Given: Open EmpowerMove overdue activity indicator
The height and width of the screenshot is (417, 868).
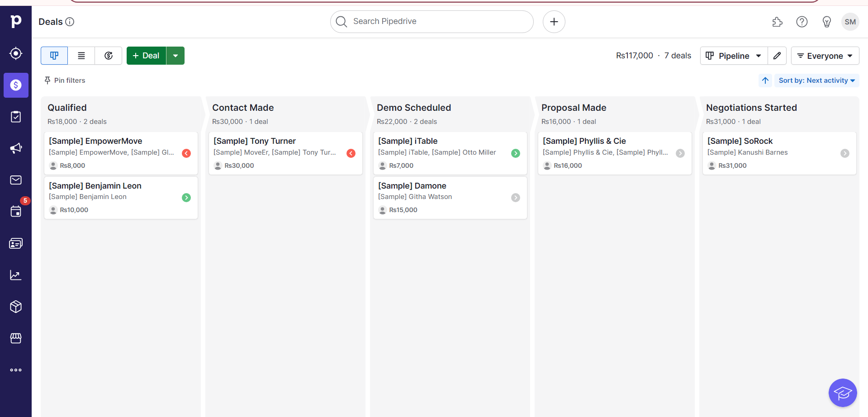Looking at the screenshot, I should coord(186,153).
